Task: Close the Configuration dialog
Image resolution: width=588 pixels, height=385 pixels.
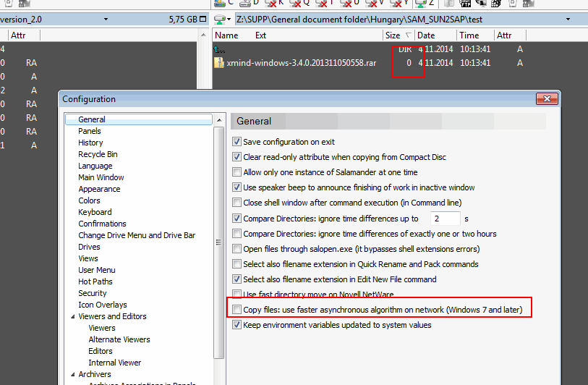Action: [x=547, y=98]
